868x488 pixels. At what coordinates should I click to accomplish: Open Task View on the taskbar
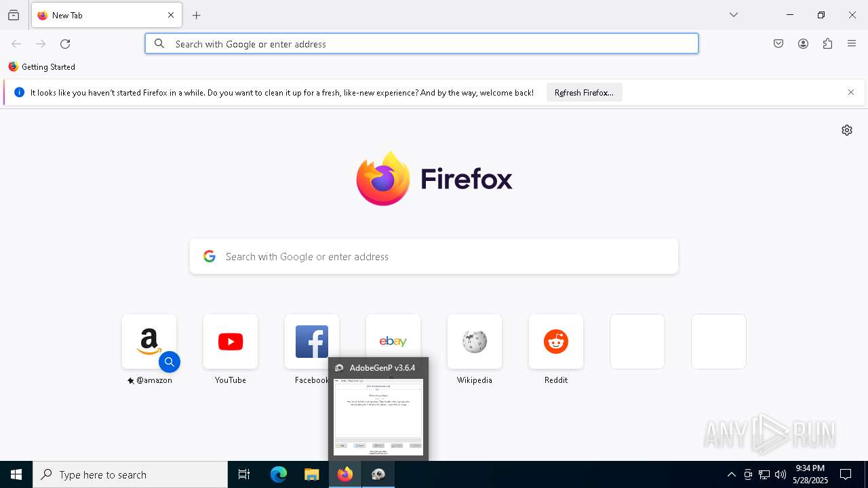244,474
